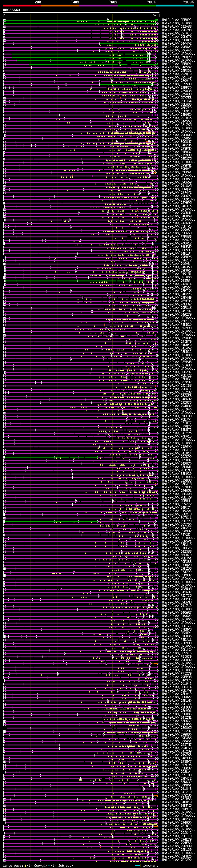Select the UniRef100_P06599 label

pyautogui.click(x=177, y=250)
